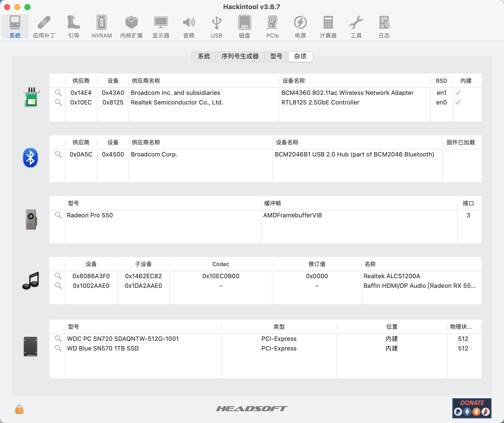The height and width of the screenshot is (423, 504).
Task: Open the kernel extensions (内核扩展) section
Action: click(131, 27)
